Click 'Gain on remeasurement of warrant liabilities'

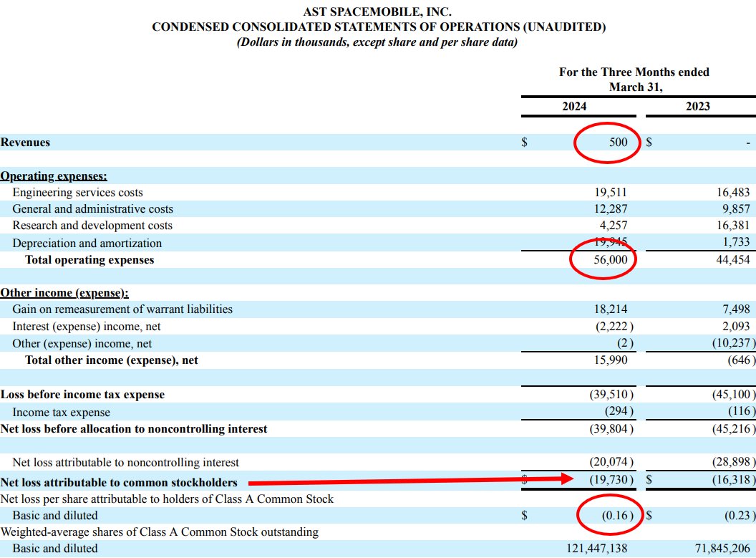pyautogui.click(x=122, y=309)
